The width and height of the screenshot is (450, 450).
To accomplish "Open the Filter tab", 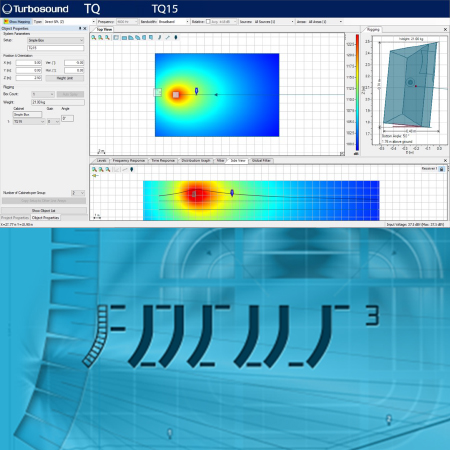I will click(220, 161).
